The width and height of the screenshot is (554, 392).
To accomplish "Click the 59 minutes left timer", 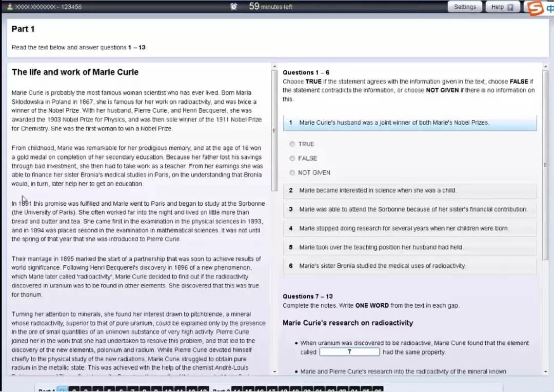I will pyautogui.click(x=270, y=7).
